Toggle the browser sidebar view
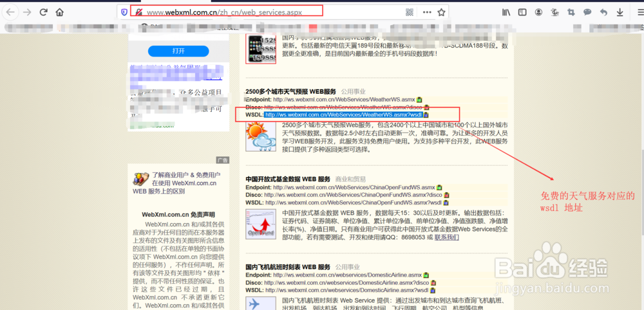Image resolution: width=644 pixels, height=310 pixels. [522, 12]
